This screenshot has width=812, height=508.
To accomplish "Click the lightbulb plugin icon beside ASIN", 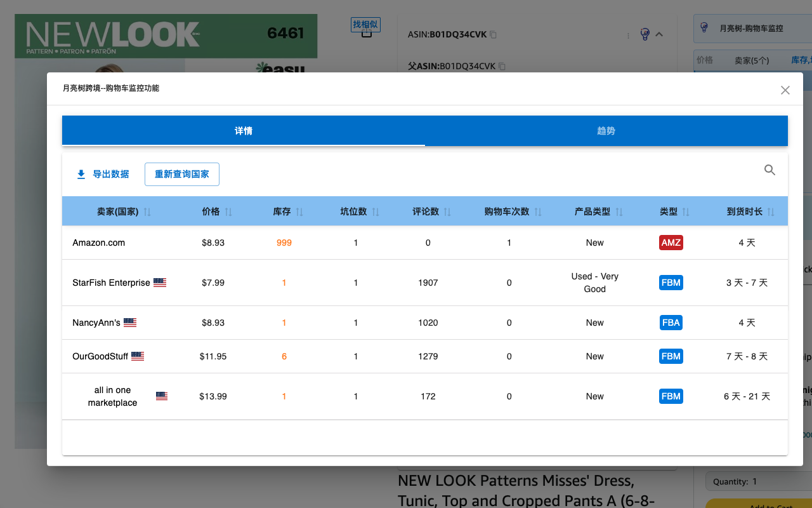I will click(x=646, y=34).
